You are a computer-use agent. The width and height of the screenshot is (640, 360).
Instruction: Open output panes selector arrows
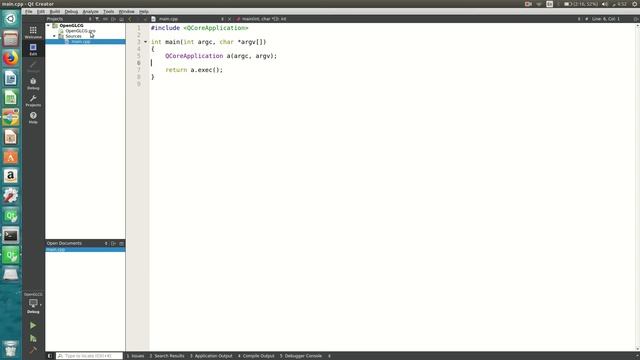(x=329, y=356)
